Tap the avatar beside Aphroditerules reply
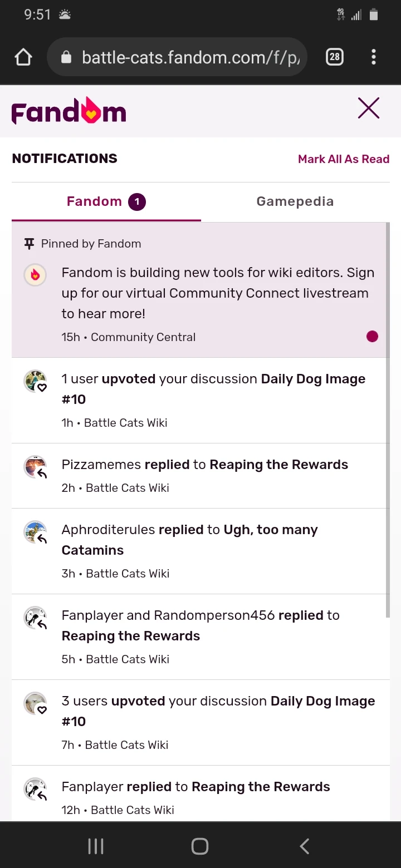Viewport: 401px width, 868px height. click(x=36, y=532)
